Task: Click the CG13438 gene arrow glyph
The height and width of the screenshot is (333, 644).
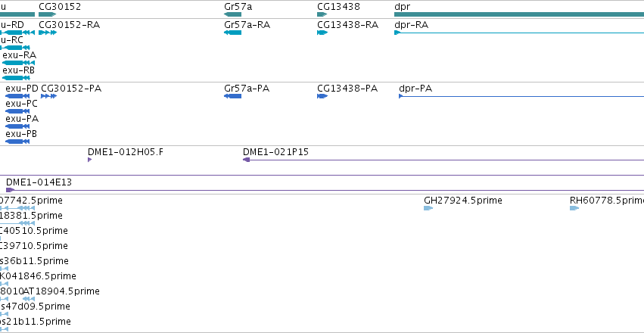Action: pos(322,14)
